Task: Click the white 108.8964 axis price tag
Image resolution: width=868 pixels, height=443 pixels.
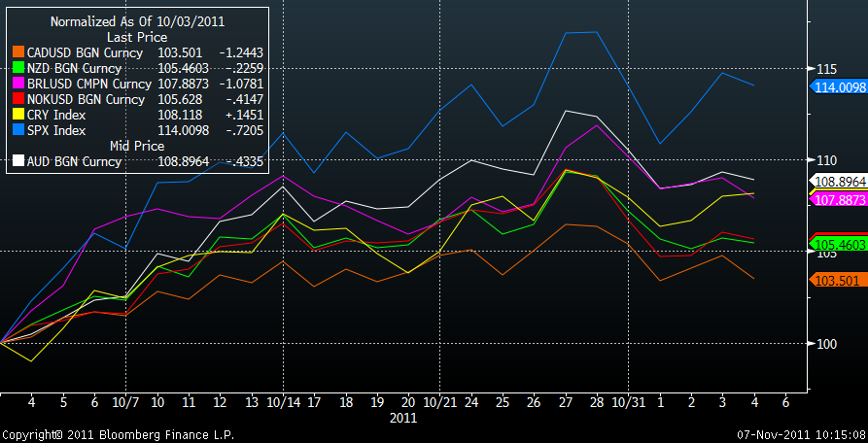Action: pyautogui.click(x=838, y=181)
